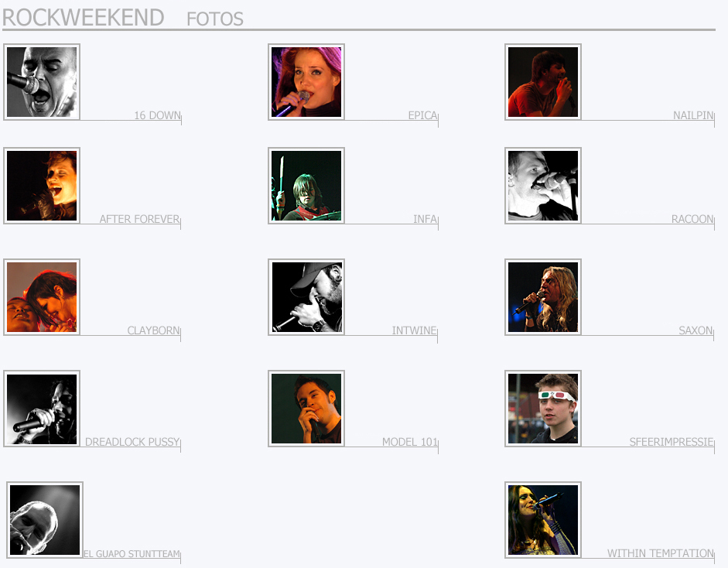Viewport: 728px width, 568px height.
Task: Open the RACOON black-and-white thumbnail
Action: tap(543, 186)
